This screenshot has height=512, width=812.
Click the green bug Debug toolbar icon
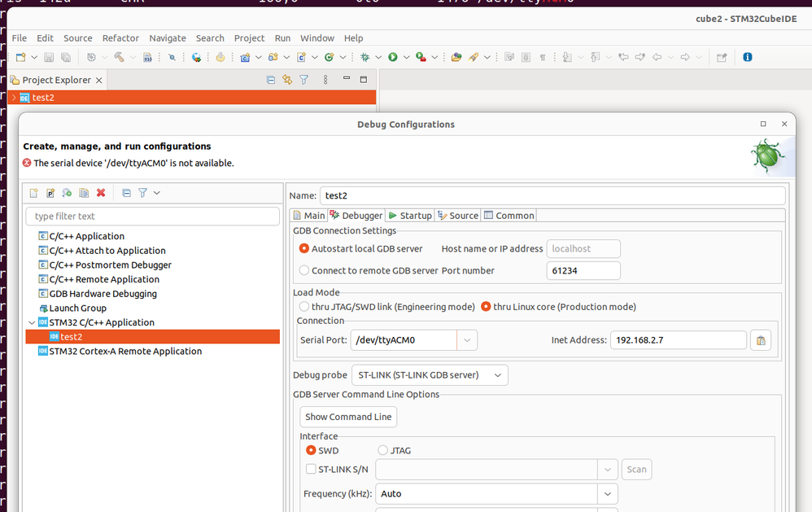(365, 57)
